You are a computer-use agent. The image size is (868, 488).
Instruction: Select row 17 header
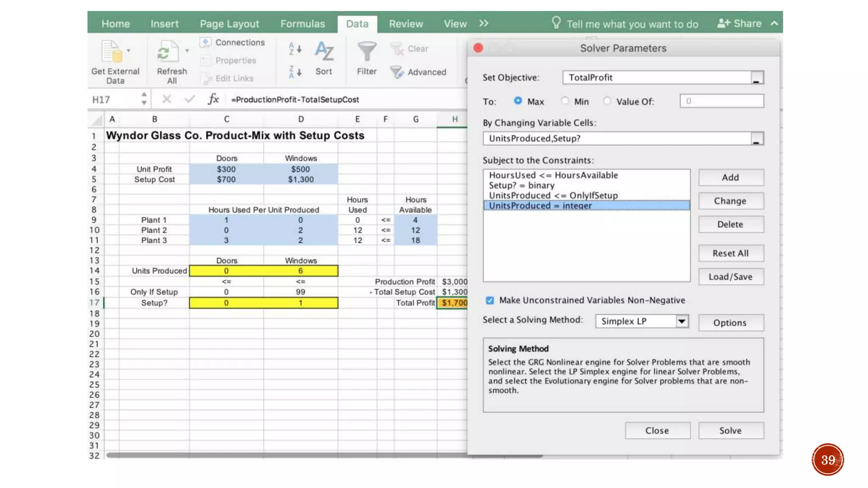[95, 303]
